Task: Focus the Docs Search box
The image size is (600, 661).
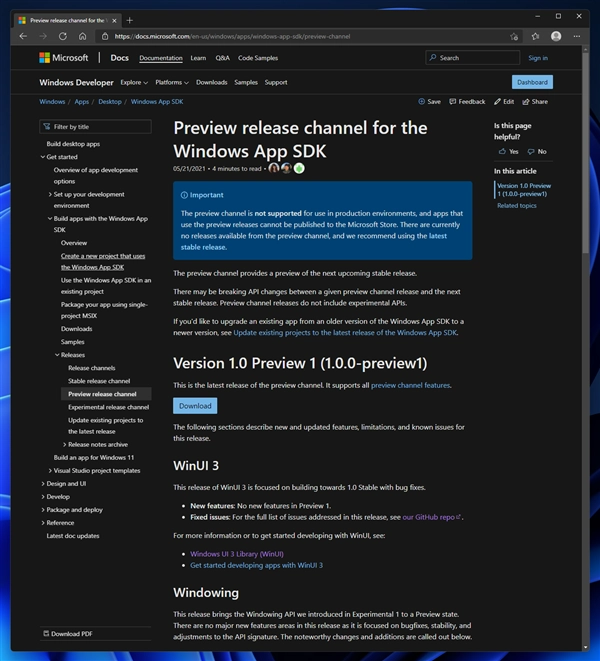Action: click(x=473, y=58)
